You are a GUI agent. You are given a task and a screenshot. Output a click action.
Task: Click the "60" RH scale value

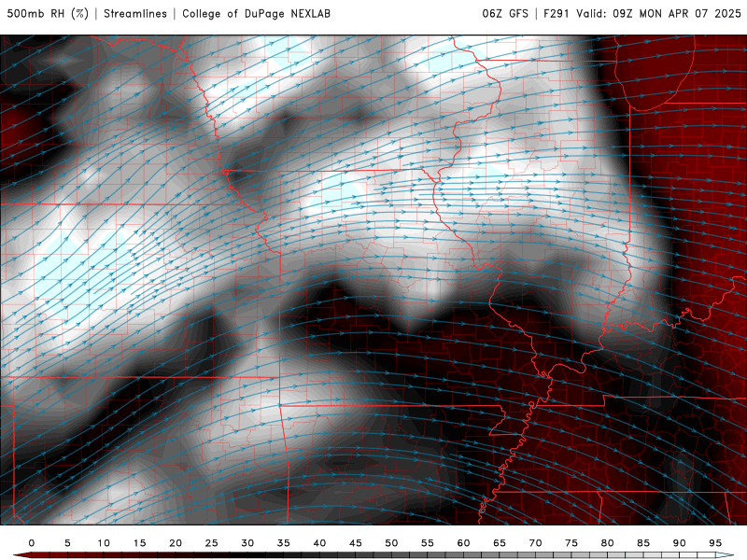[x=463, y=543]
